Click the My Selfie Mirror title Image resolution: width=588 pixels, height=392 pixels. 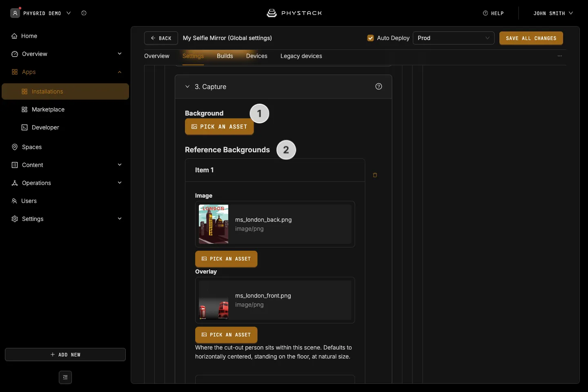[227, 38]
